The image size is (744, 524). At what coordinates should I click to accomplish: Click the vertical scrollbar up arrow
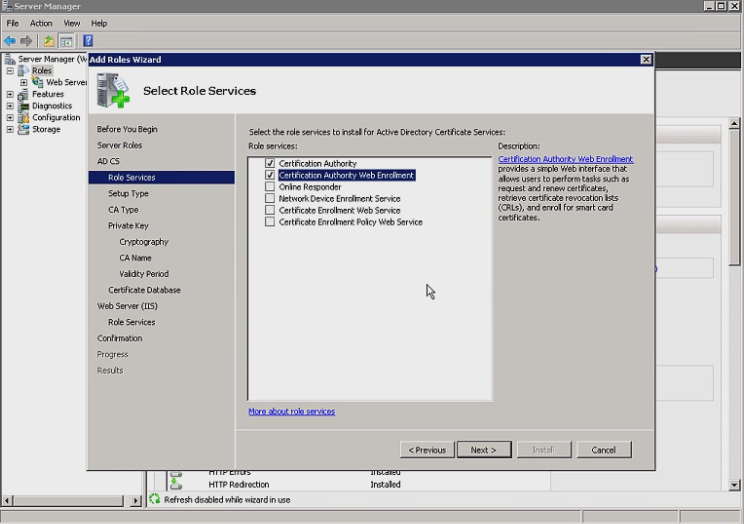pyautogui.click(x=734, y=123)
